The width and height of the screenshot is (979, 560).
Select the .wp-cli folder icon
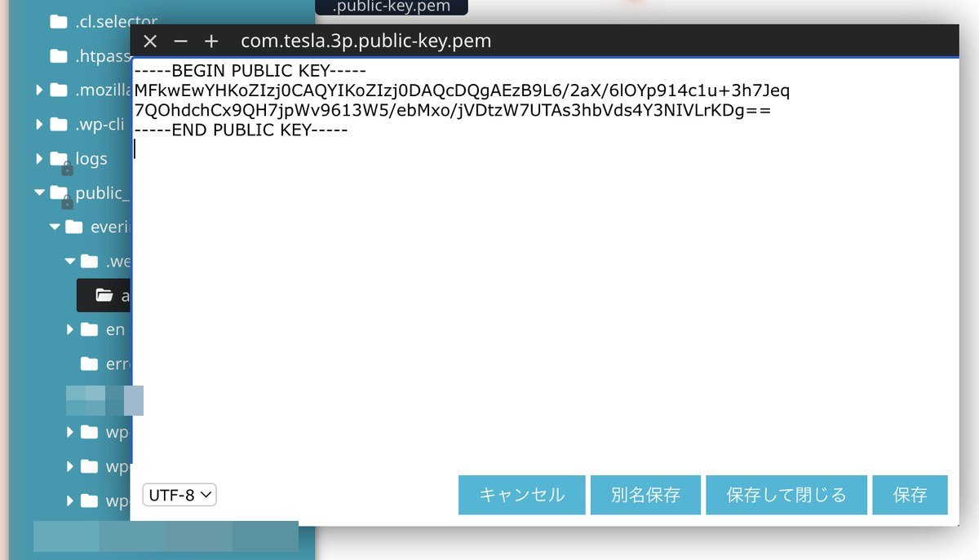point(58,125)
